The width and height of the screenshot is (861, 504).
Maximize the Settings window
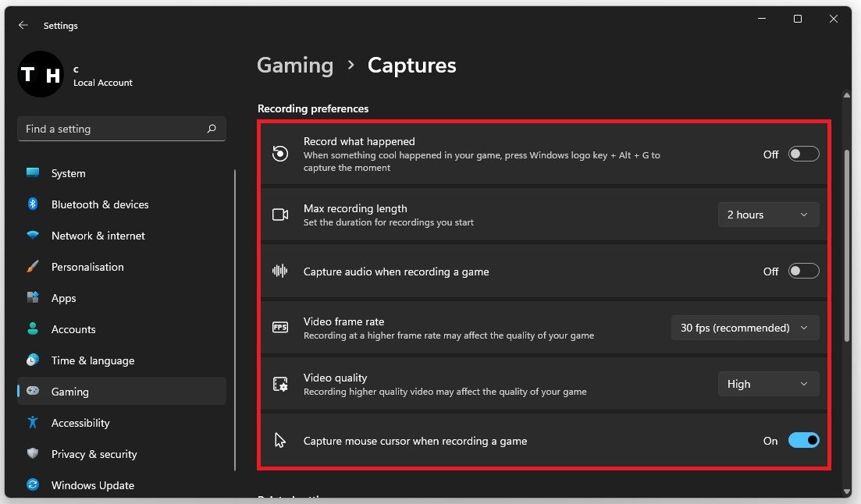tap(797, 19)
